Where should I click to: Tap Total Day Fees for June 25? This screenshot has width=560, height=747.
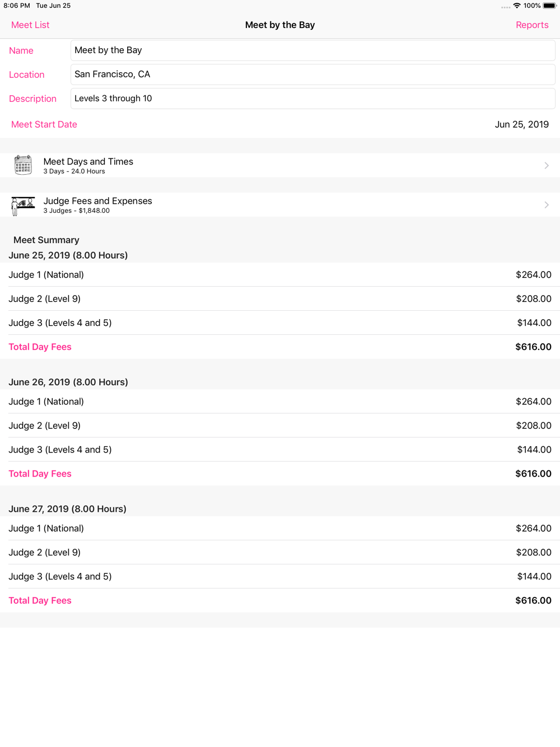point(40,347)
